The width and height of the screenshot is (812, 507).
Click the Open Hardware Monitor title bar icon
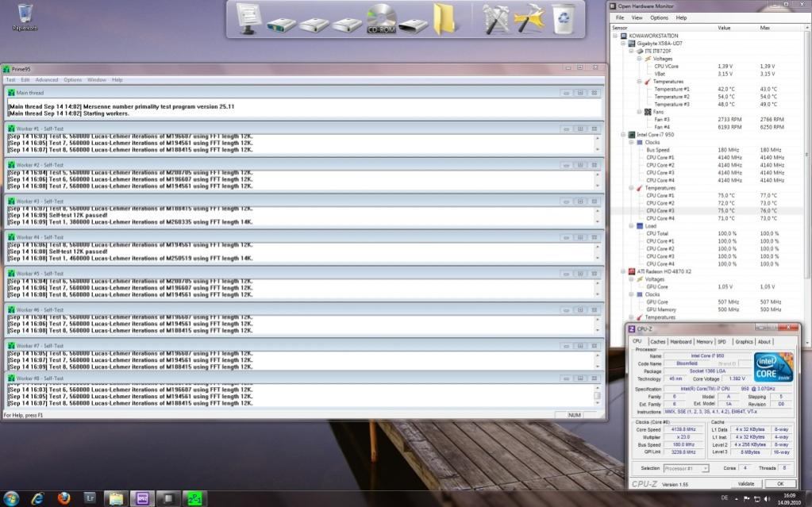pos(613,6)
